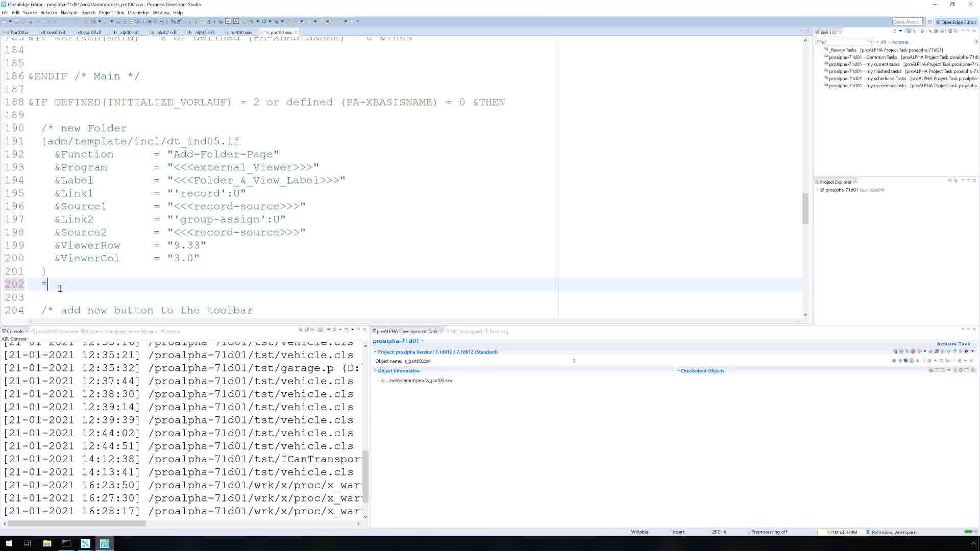Open the new task dropdown arrow in Task List
980x551 pixels.
click(x=900, y=31)
